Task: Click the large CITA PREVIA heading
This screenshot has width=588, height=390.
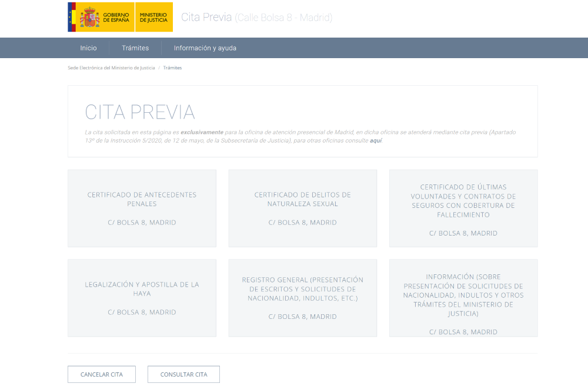Action: 140,112
